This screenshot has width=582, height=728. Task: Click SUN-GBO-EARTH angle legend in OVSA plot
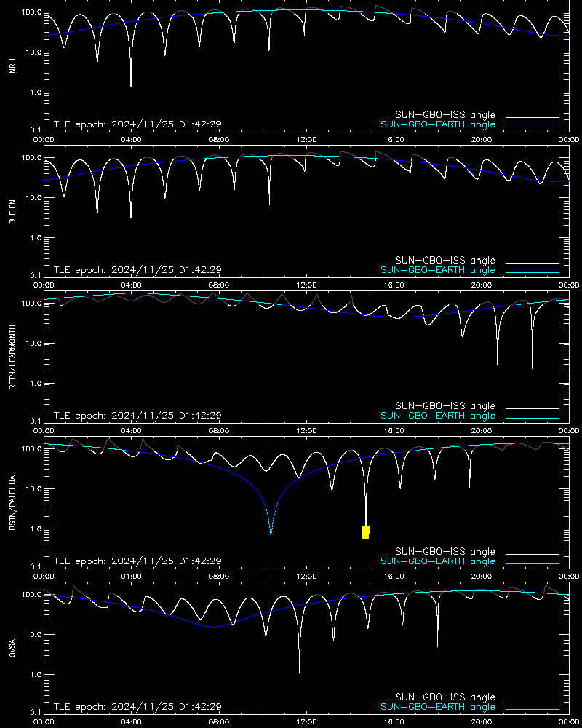pyautogui.click(x=438, y=707)
